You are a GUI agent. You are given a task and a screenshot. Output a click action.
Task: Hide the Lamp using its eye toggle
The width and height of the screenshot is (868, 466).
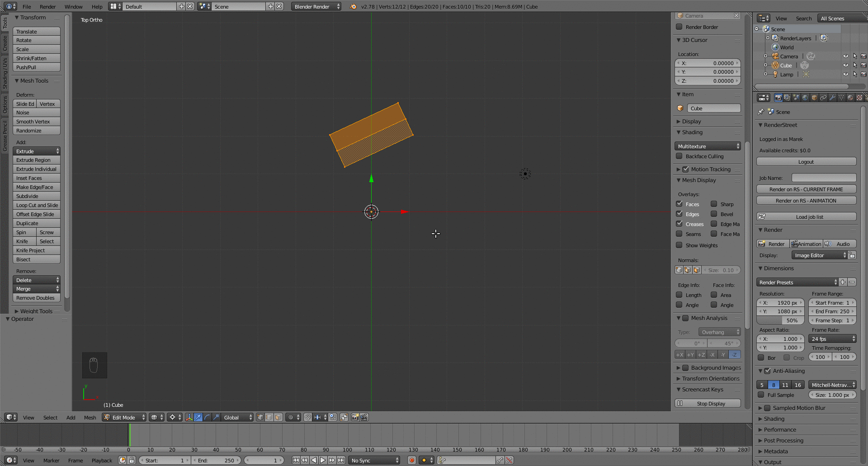(846, 75)
